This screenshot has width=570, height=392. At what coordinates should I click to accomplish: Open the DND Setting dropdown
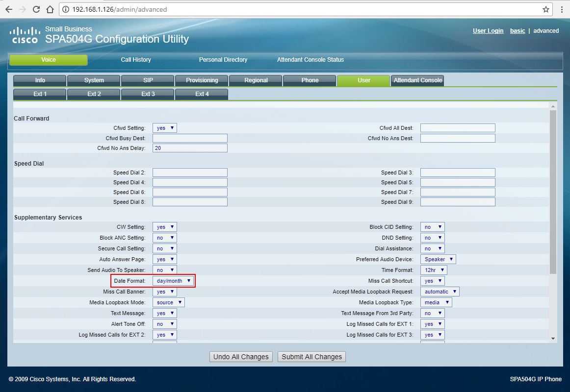pyautogui.click(x=433, y=238)
